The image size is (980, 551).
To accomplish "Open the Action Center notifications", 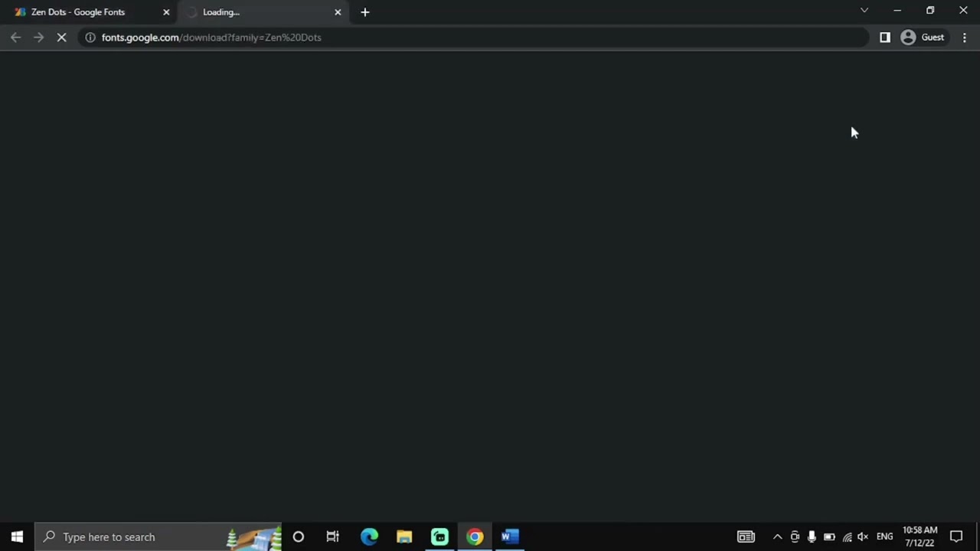I will pyautogui.click(x=956, y=537).
